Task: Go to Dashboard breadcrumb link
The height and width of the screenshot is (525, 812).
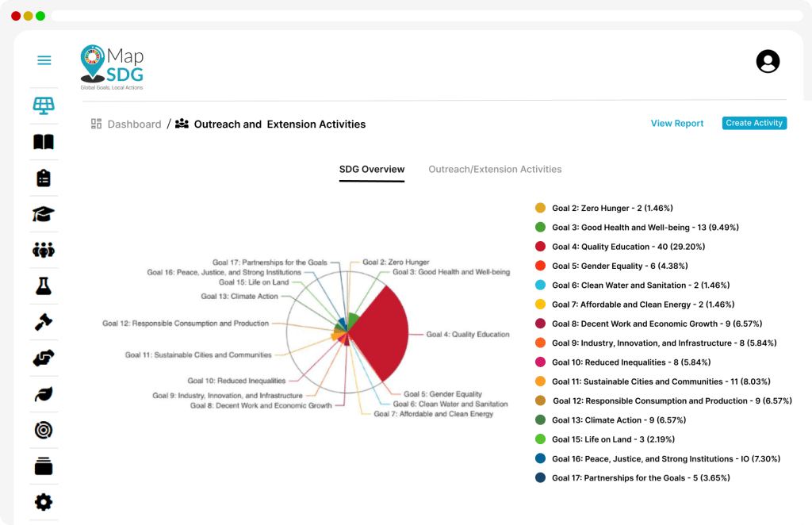Action: pos(134,125)
